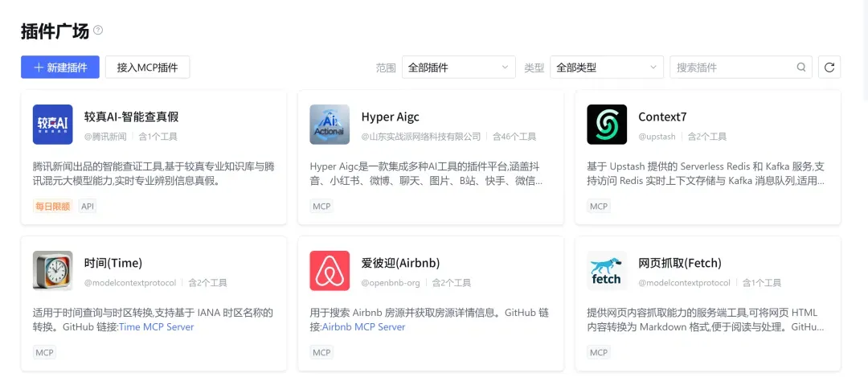
Task: Click the Context7 green spiral icon
Action: click(x=607, y=125)
